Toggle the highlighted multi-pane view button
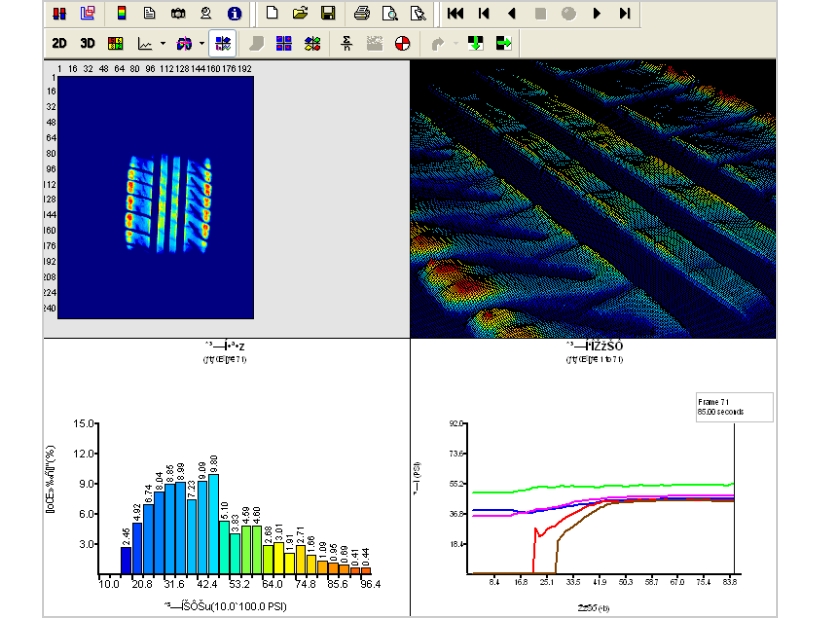The height and width of the screenshot is (620, 820). tap(224, 44)
